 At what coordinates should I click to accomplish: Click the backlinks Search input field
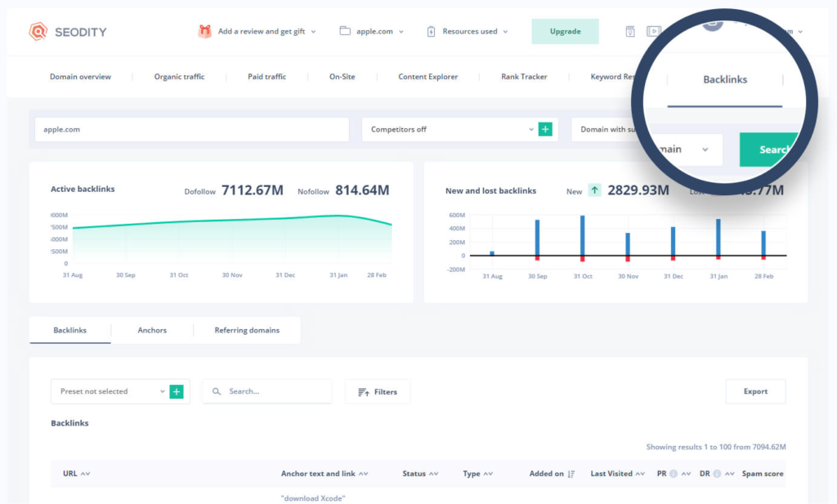(x=267, y=391)
